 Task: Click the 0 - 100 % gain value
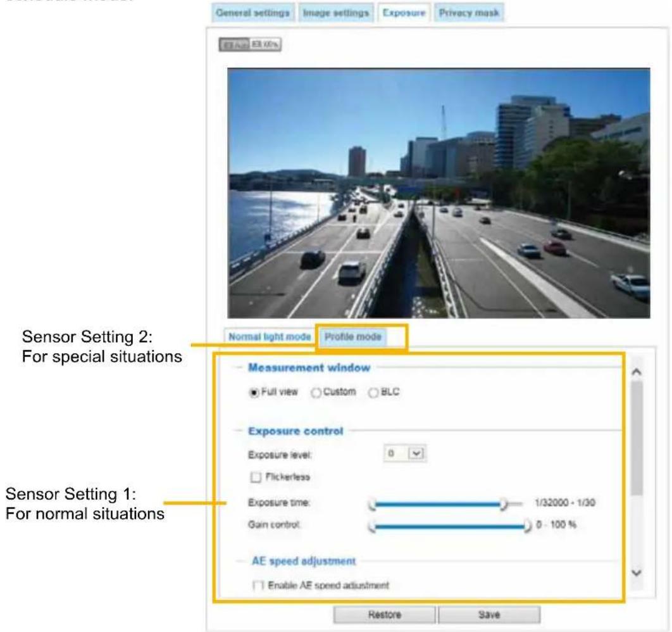click(556, 525)
